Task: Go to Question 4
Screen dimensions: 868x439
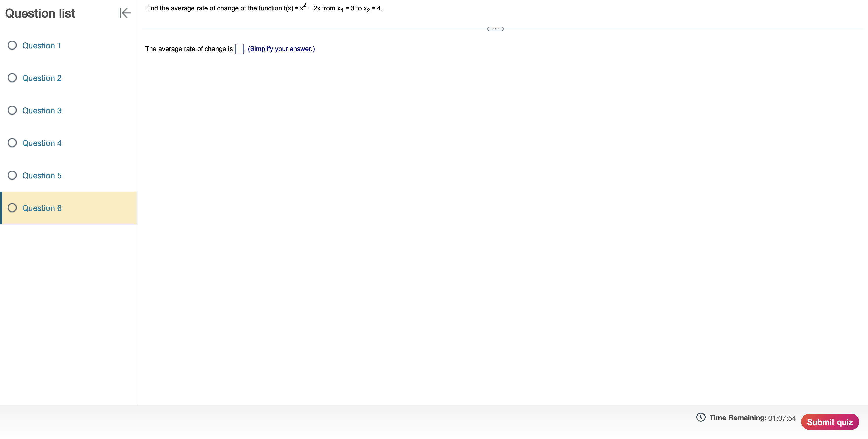Action: click(x=42, y=143)
